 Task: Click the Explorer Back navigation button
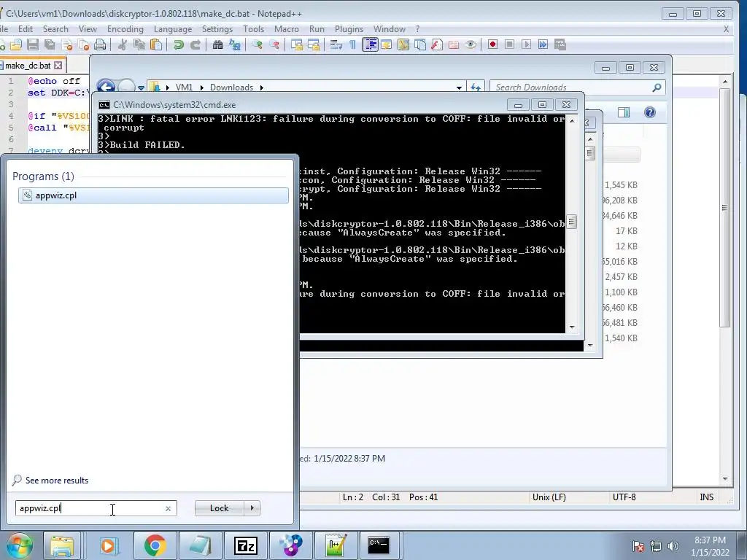pos(106,86)
